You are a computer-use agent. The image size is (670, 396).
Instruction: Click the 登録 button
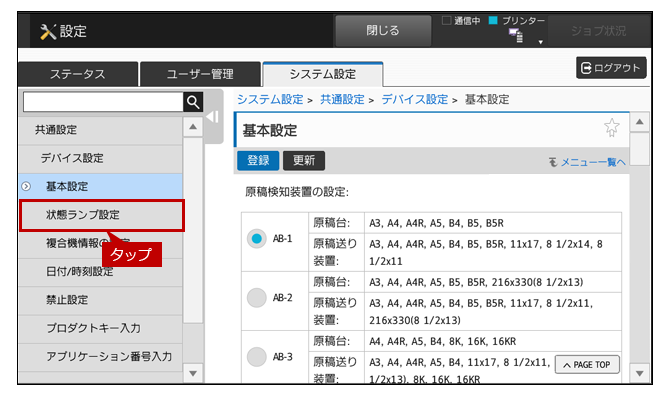click(x=258, y=161)
